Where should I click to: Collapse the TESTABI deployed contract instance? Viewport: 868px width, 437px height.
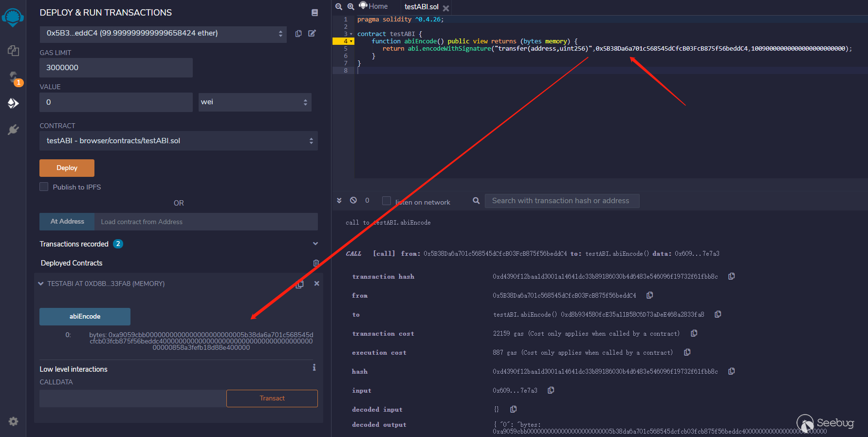click(41, 284)
